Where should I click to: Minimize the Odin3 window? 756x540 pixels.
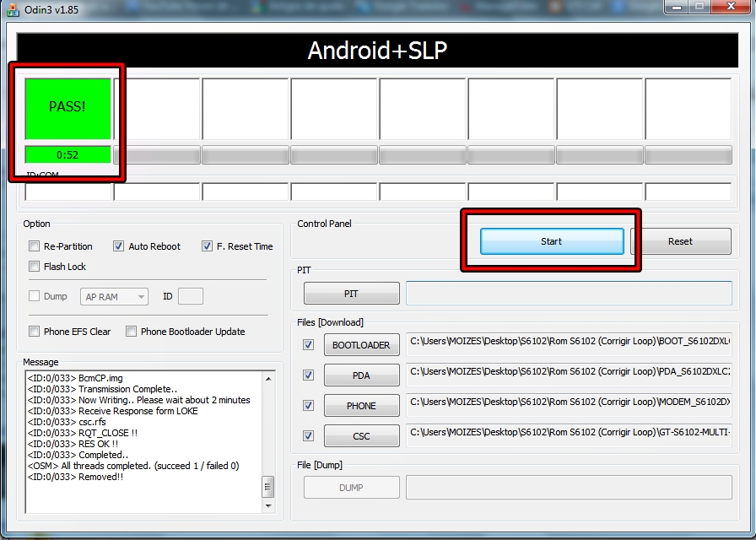point(676,7)
